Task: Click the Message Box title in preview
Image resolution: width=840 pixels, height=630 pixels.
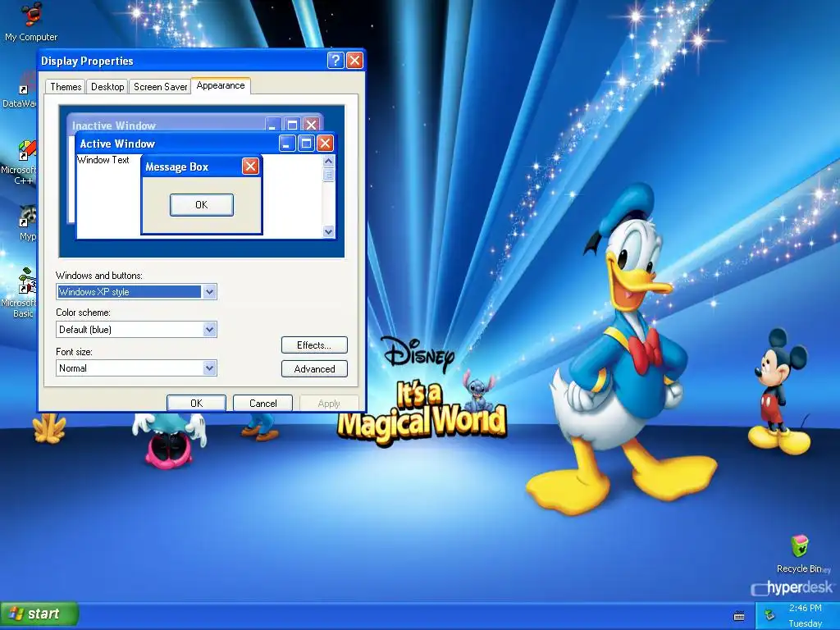Action: 177,167
